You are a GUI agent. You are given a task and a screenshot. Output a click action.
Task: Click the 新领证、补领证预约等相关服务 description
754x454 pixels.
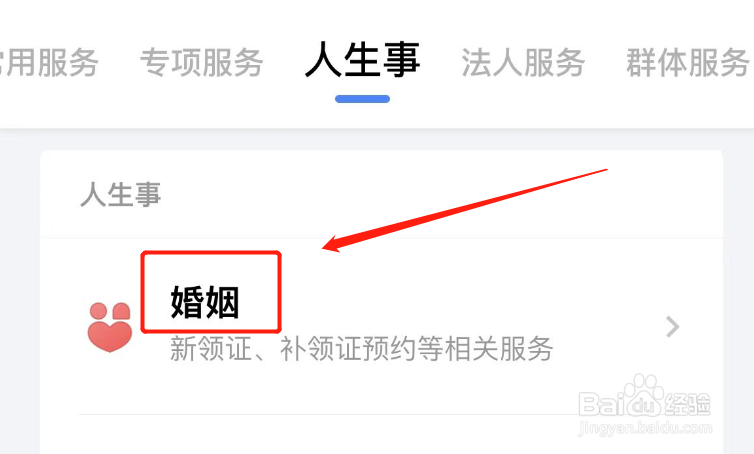tap(362, 349)
